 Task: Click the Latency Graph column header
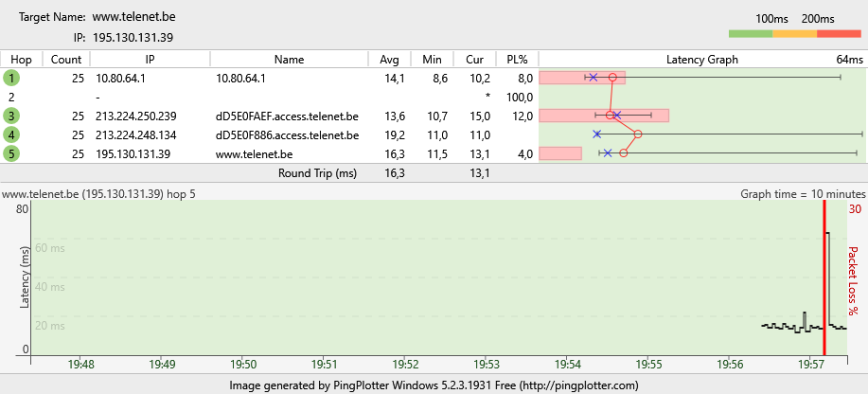pyautogui.click(x=701, y=60)
